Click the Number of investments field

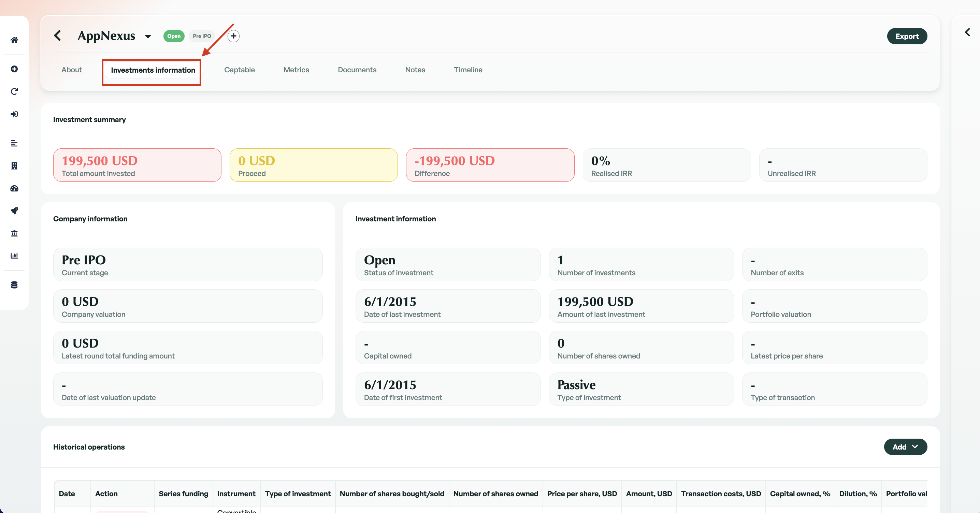(641, 264)
